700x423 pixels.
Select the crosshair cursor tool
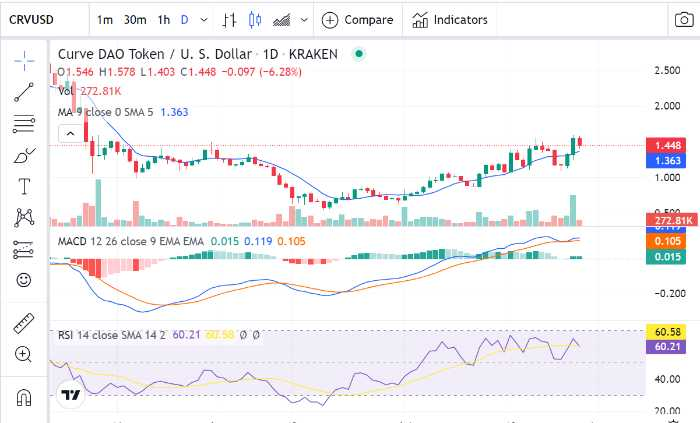point(24,61)
